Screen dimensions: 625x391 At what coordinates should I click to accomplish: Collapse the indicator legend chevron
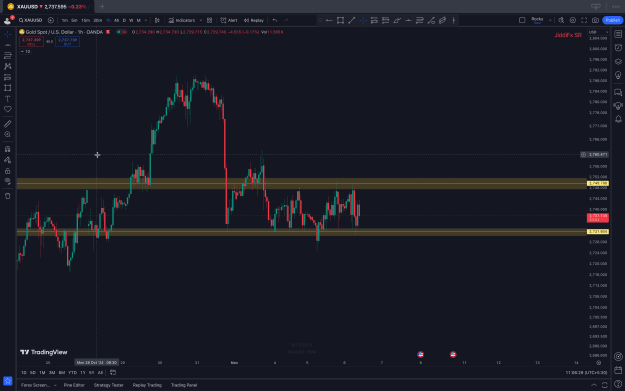(22, 51)
